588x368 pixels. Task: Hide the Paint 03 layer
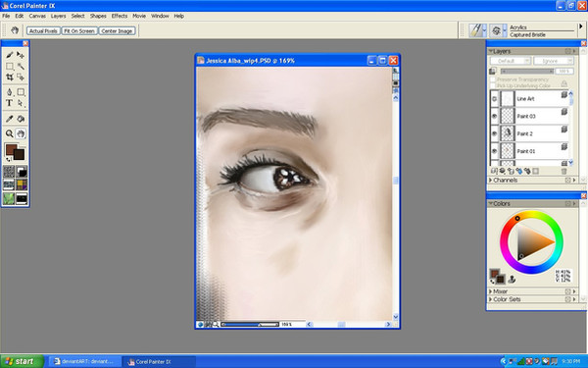coord(494,116)
